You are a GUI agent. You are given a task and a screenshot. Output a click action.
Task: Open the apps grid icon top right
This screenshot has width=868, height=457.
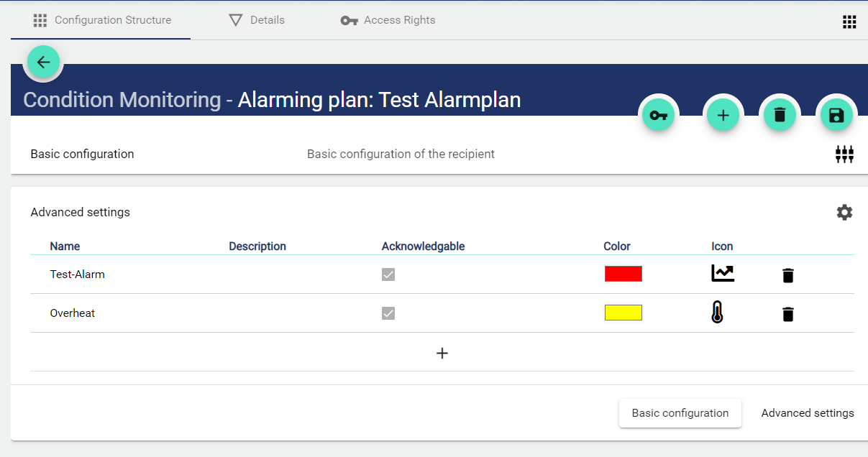pos(849,22)
